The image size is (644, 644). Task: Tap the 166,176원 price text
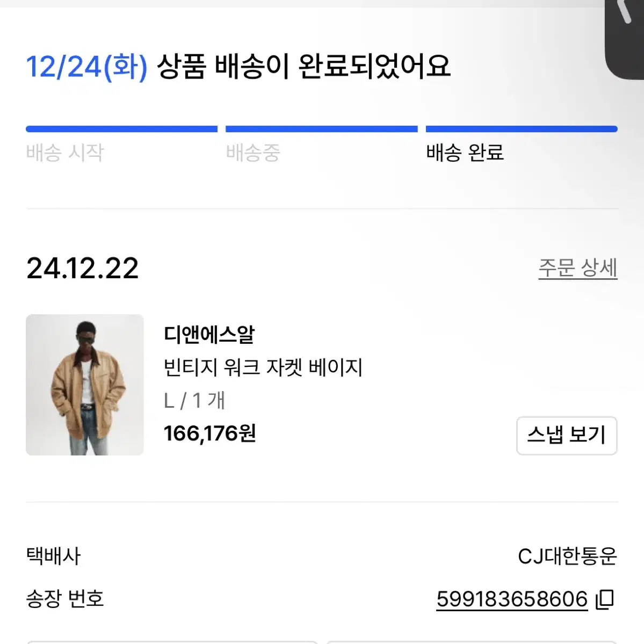click(209, 433)
